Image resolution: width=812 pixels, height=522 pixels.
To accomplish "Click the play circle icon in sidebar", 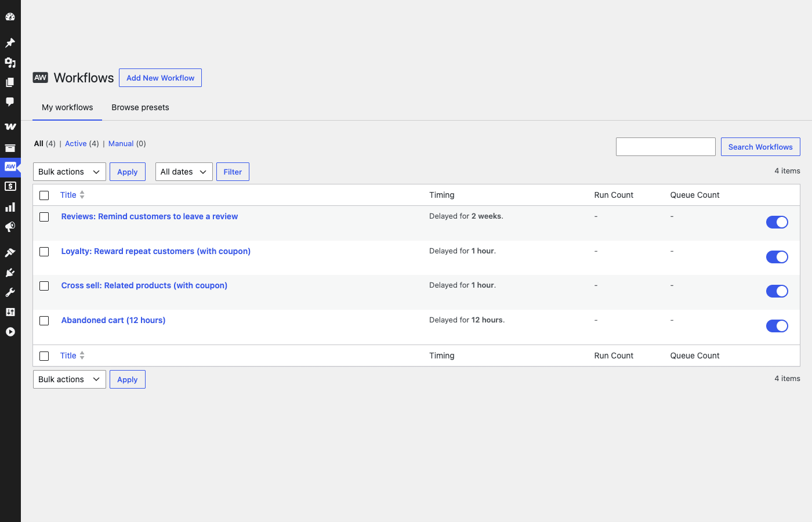I will point(10,332).
